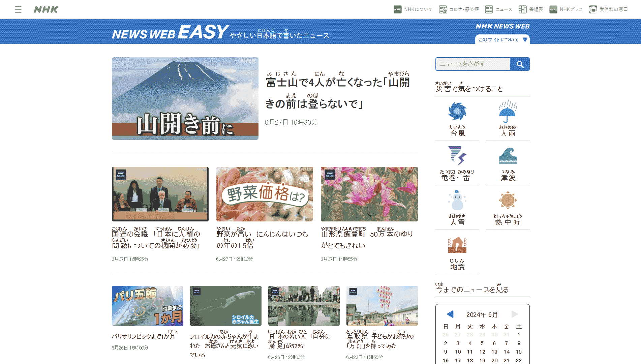Open the パリ五輪 article thumbnail
Image resolution: width=641 pixels, height=364 pixels.
point(148,306)
